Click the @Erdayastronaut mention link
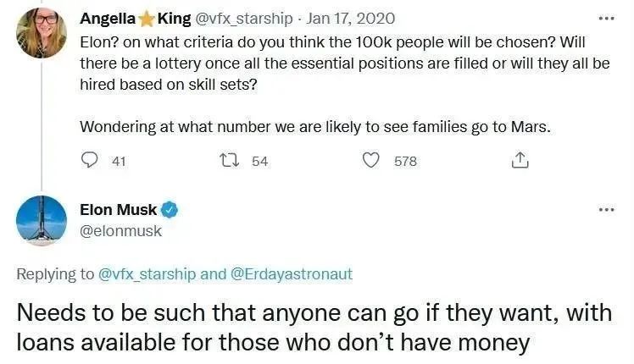The width and height of the screenshot is (634, 364). point(291,273)
